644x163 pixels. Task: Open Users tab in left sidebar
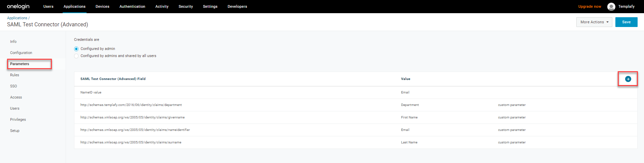(x=15, y=108)
